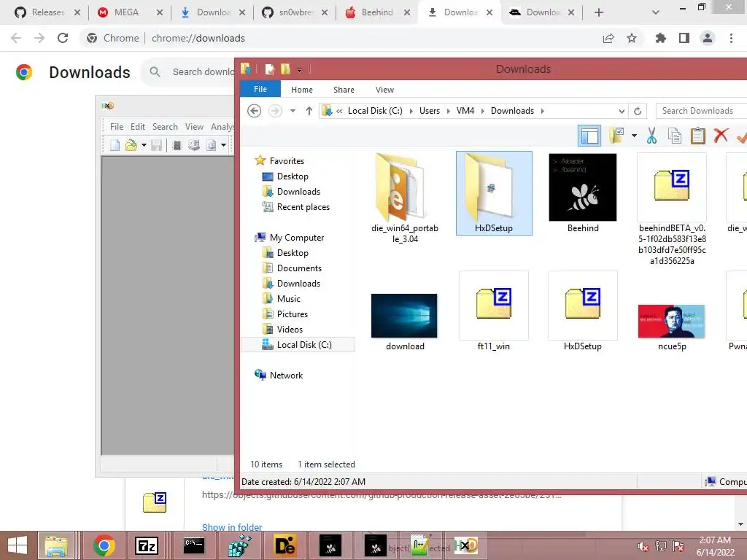Bookmark this page with the star icon
747x560 pixels.
(632, 38)
